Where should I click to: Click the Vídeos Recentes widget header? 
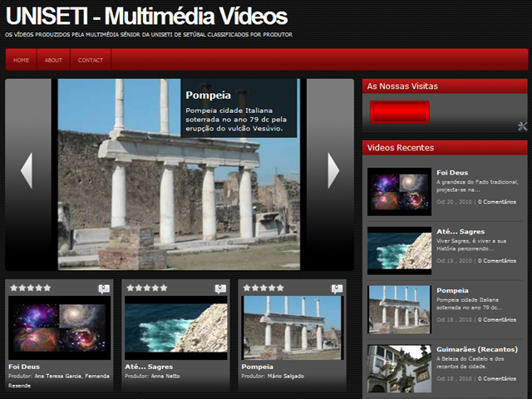pyautogui.click(x=445, y=148)
